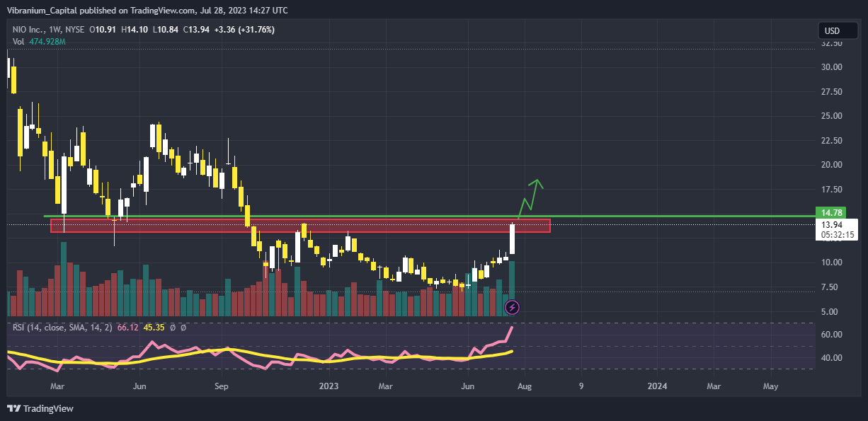Click the Sep time axis label
The width and height of the screenshot is (868, 421).
[222, 386]
